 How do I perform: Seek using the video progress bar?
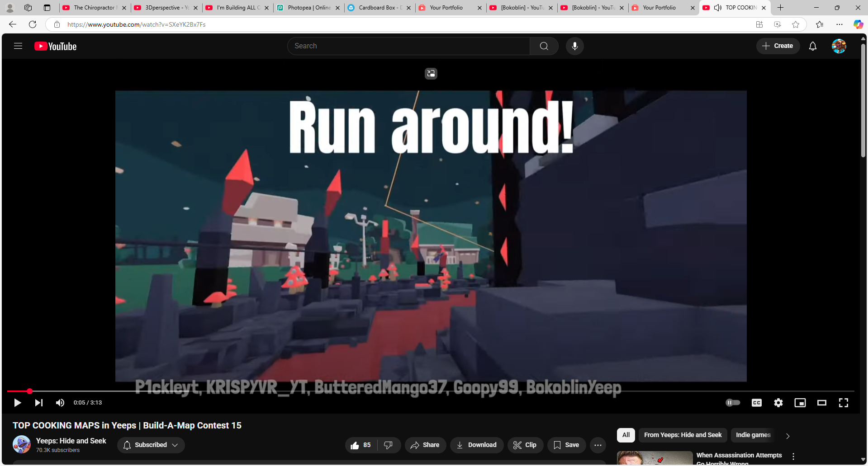click(x=431, y=391)
